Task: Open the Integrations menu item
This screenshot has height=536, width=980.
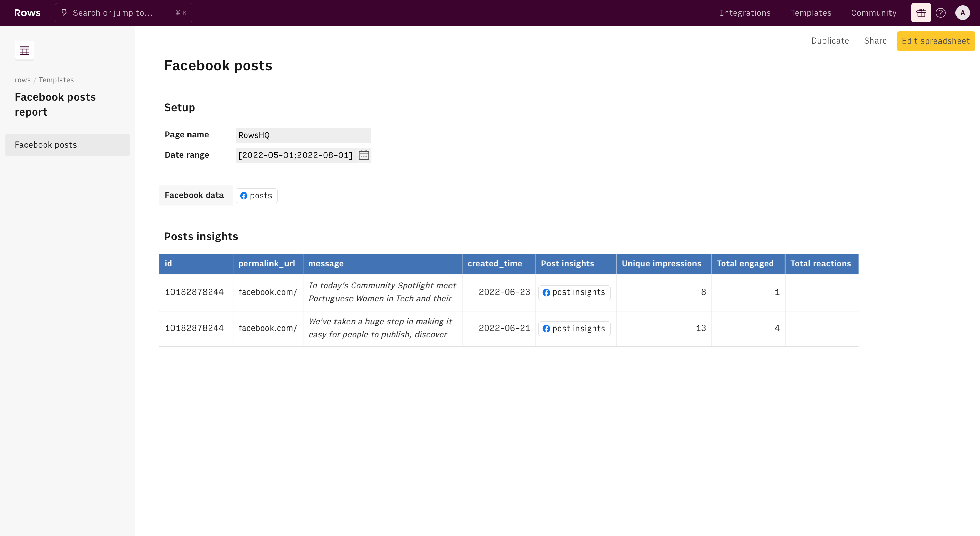Action: [x=745, y=13]
